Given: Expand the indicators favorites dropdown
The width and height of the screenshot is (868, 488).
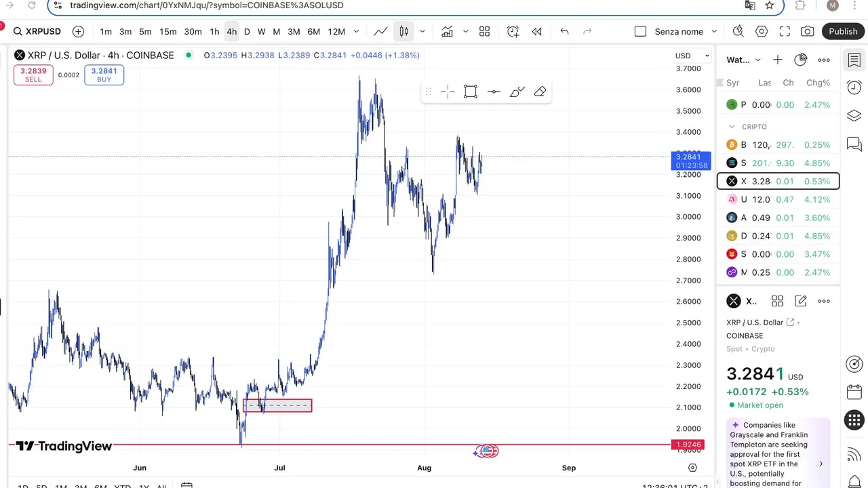Looking at the screenshot, I should 465,31.
